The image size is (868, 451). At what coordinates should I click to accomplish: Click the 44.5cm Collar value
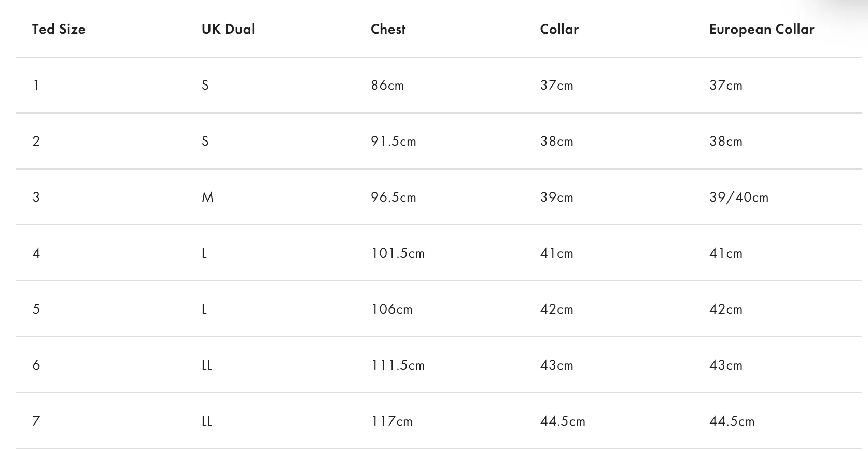tap(563, 421)
